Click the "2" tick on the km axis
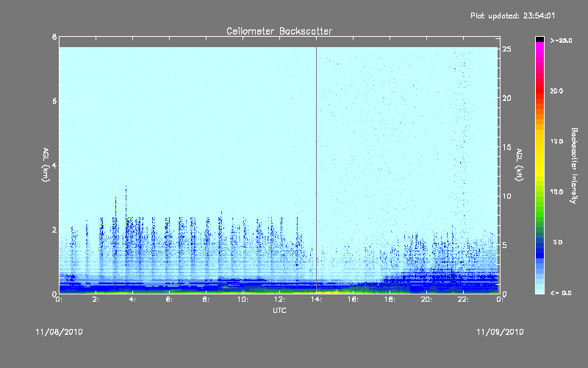Image resolution: width=588 pixels, height=368 pixels. [x=54, y=230]
